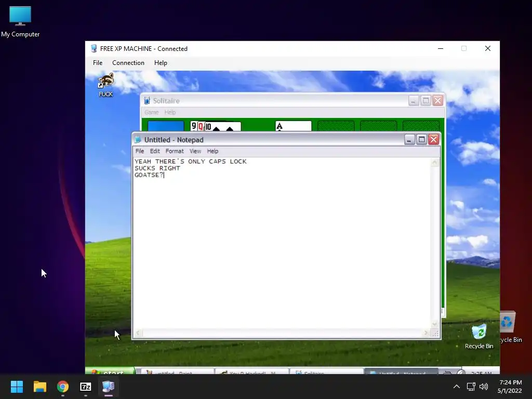Viewport: 532px width, 399px height.
Task: Click Notepad vertical scrollbar up arrow
Action: click(x=435, y=163)
